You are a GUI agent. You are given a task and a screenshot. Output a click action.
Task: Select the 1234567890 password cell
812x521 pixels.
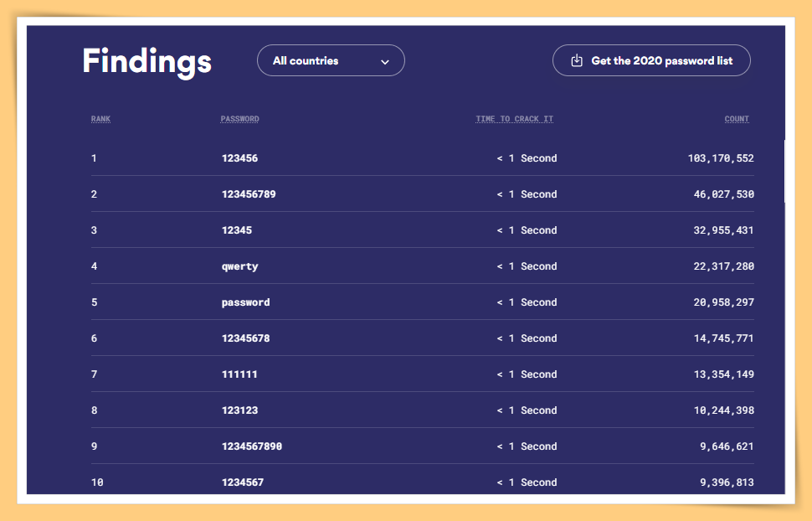(x=252, y=446)
